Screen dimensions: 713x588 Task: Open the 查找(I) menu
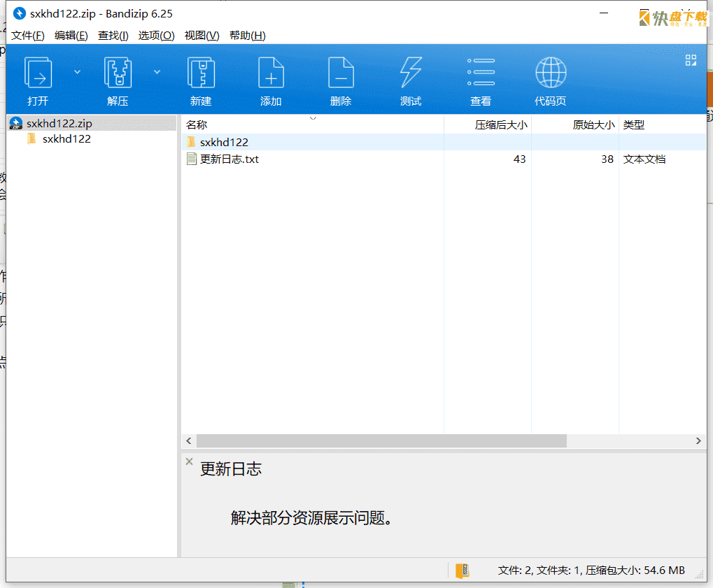pyautogui.click(x=113, y=36)
